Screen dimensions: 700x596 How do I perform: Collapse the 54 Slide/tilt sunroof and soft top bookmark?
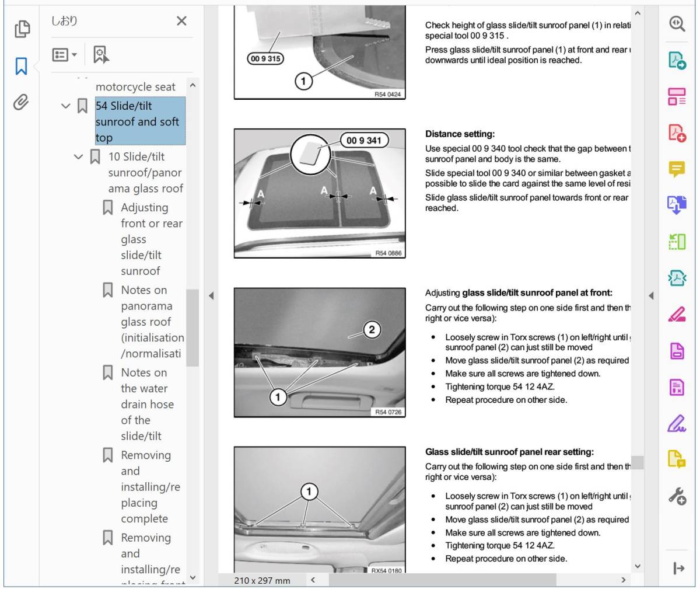pos(65,106)
